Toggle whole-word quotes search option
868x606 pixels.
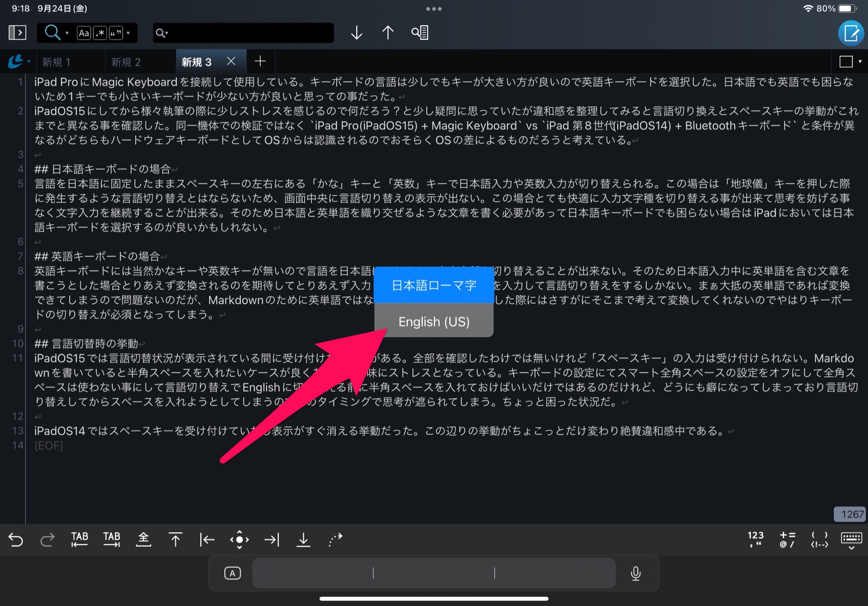[116, 33]
